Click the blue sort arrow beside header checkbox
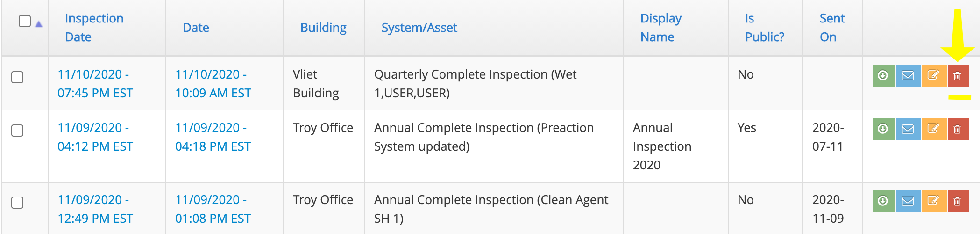 (x=39, y=24)
